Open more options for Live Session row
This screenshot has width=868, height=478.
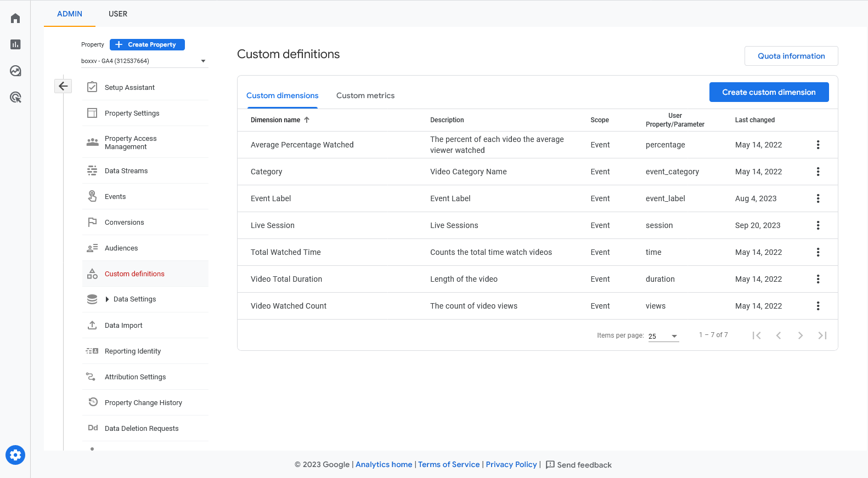818,225
